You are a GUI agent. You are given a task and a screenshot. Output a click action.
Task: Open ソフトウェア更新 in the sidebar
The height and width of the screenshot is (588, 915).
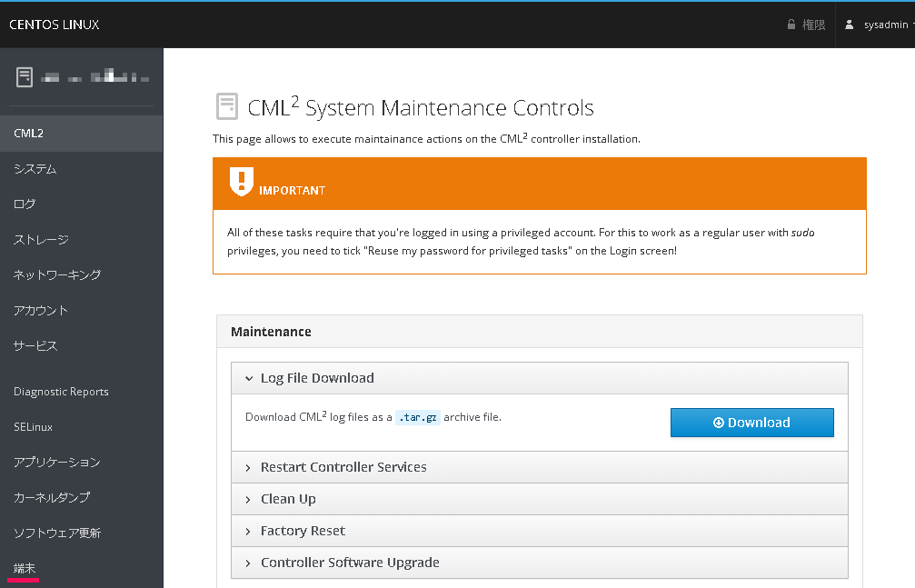81,533
